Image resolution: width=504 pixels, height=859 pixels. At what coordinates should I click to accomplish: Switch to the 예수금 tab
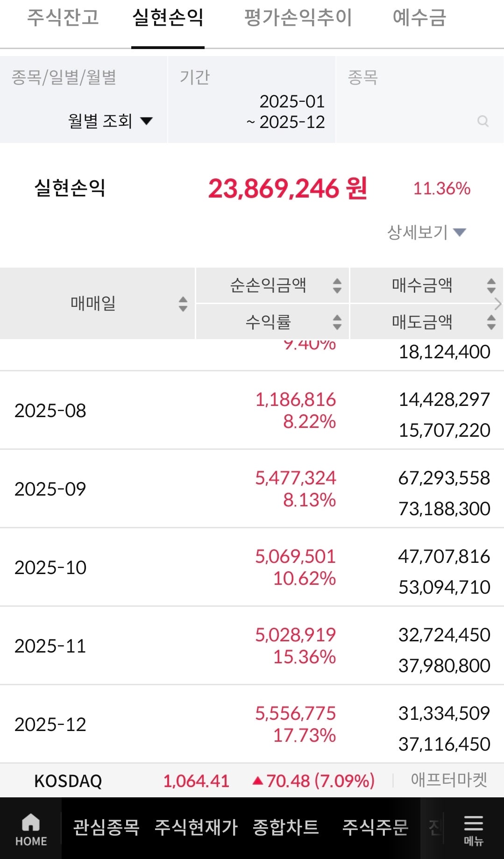(419, 19)
